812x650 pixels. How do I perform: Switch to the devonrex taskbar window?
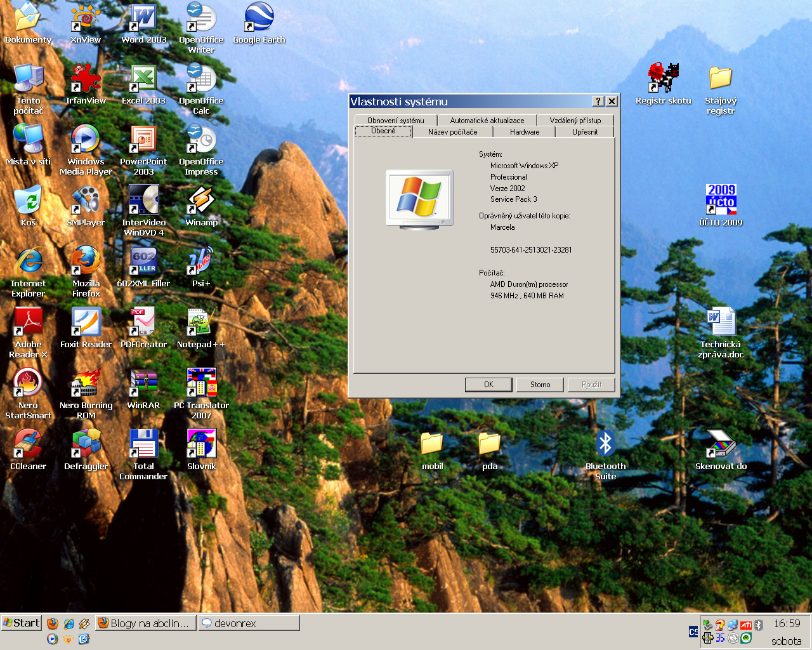(x=249, y=623)
